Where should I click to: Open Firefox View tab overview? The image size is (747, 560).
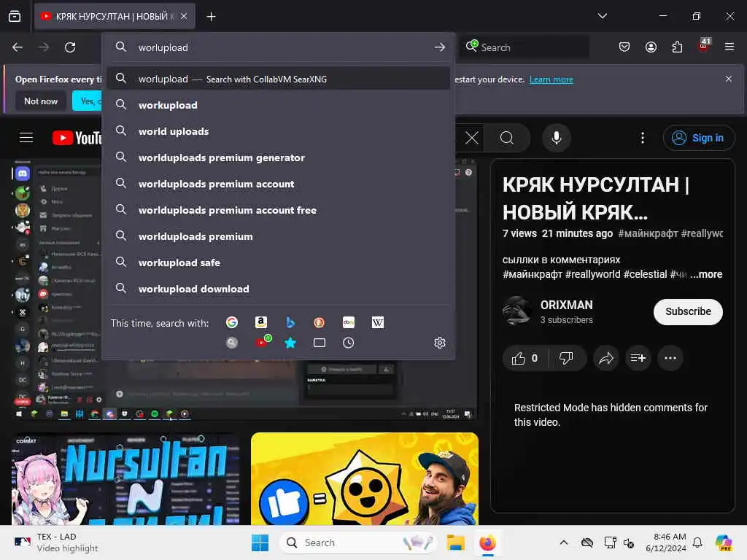tap(15, 16)
